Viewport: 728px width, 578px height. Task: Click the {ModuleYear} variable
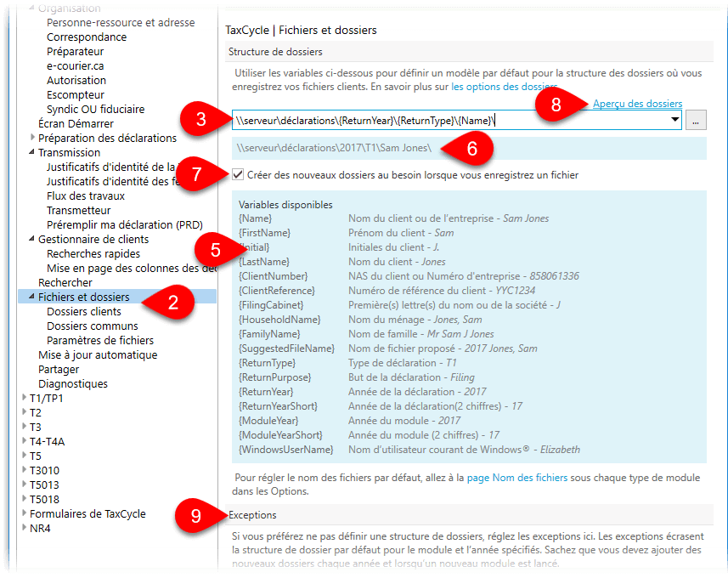tap(268, 420)
